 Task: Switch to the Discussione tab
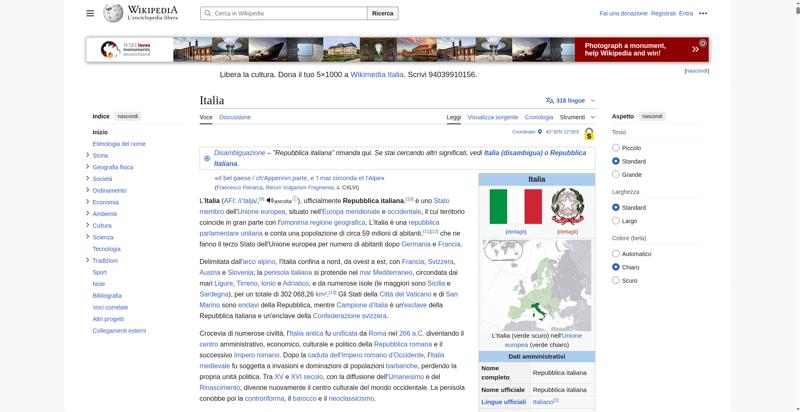pyautogui.click(x=235, y=117)
